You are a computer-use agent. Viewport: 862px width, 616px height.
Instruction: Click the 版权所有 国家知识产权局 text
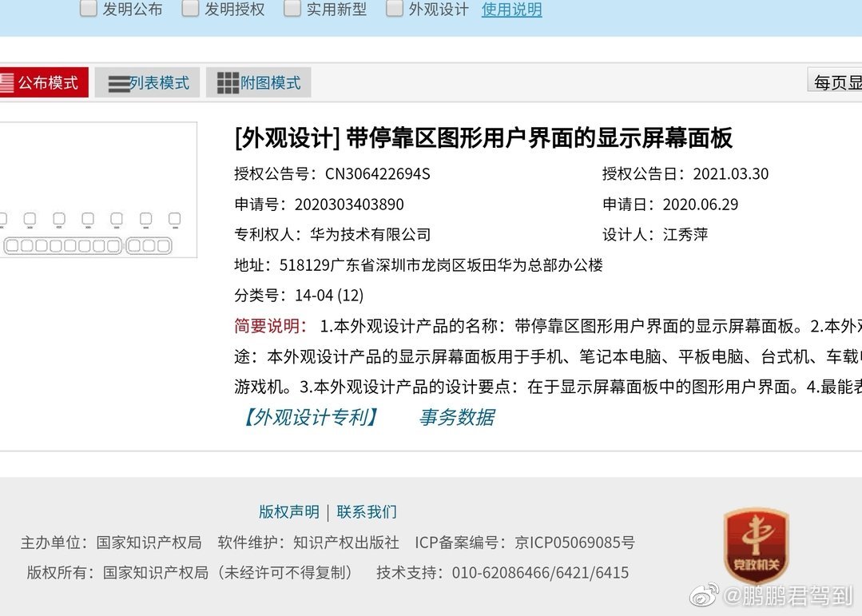pos(117,573)
